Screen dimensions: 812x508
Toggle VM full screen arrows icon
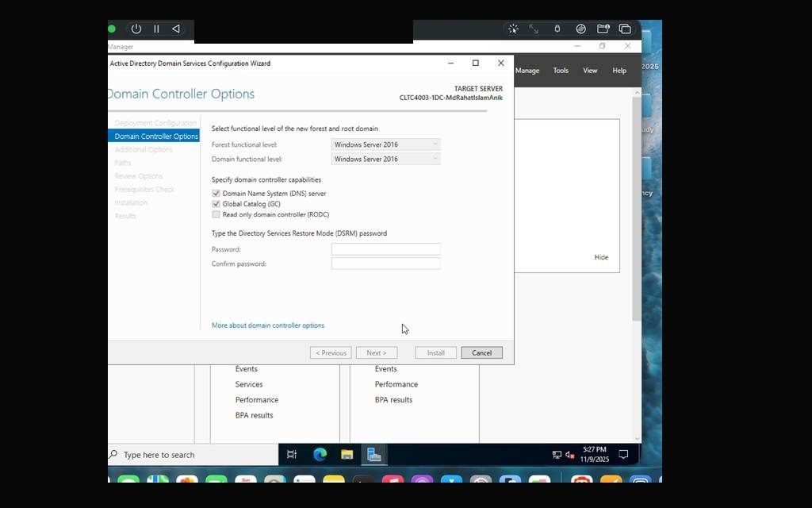(534, 29)
